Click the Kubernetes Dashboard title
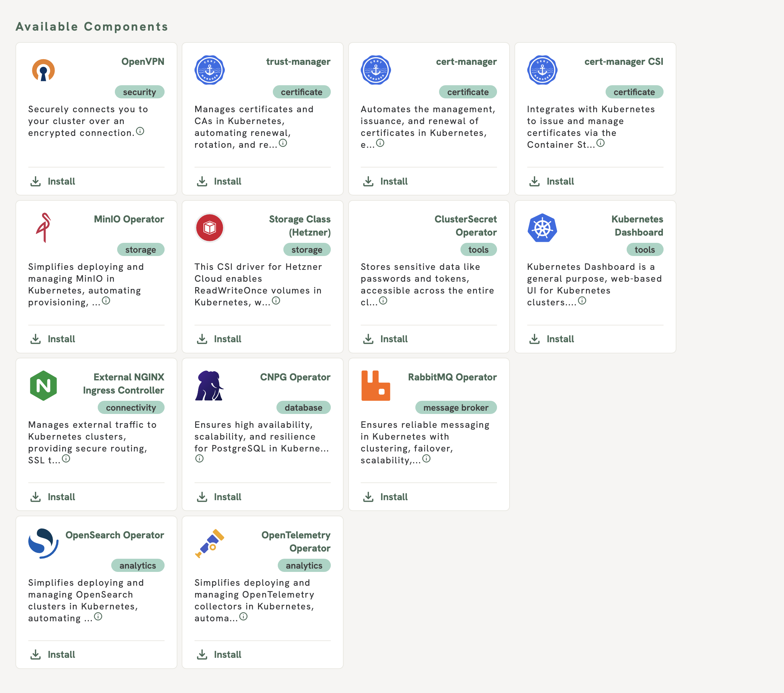784x693 pixels. tap(637, 225)
